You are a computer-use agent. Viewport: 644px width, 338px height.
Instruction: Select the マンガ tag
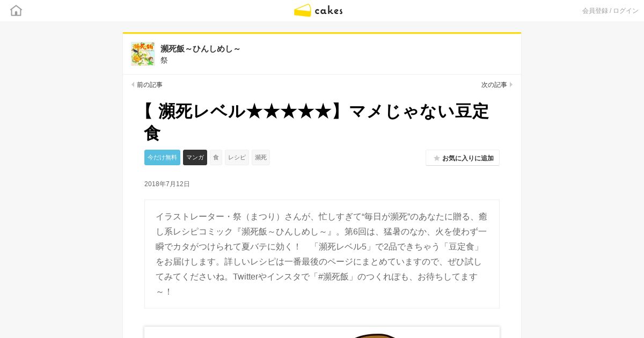pos(195,157)
